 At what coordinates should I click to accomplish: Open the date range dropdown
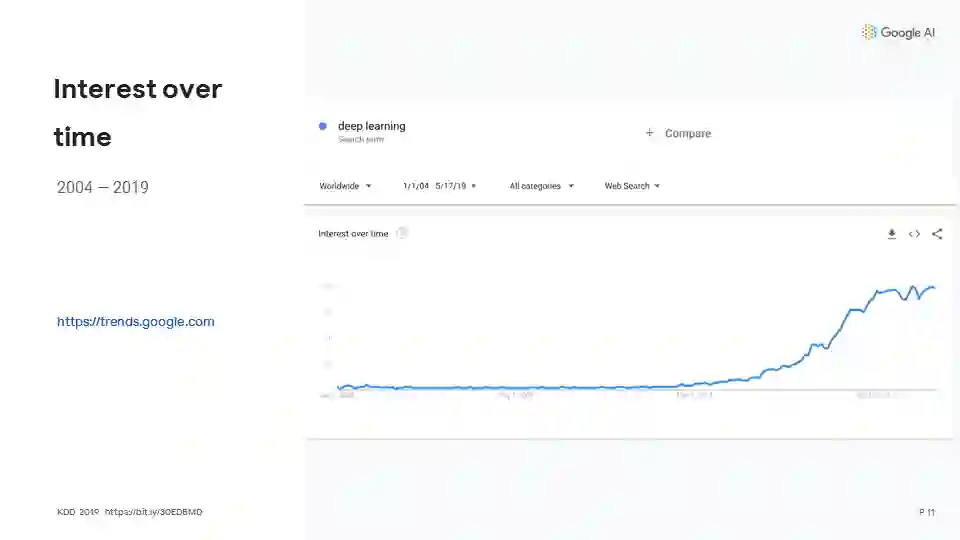click(x=439, y=186)
